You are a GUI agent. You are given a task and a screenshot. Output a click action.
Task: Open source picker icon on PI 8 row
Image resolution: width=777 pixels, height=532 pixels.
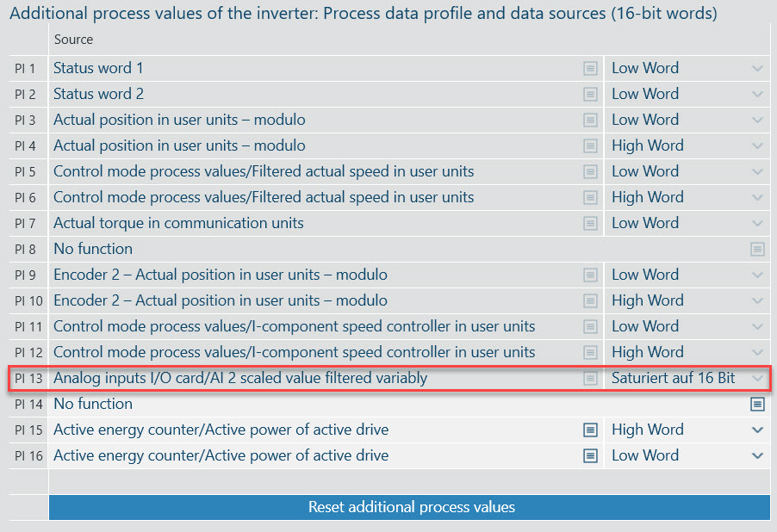757,249
